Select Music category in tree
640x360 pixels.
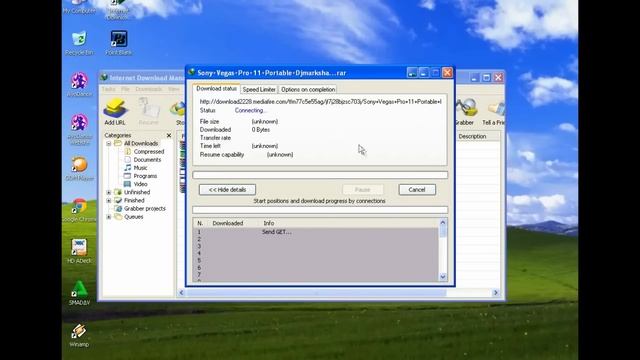(x=140, y=168)
